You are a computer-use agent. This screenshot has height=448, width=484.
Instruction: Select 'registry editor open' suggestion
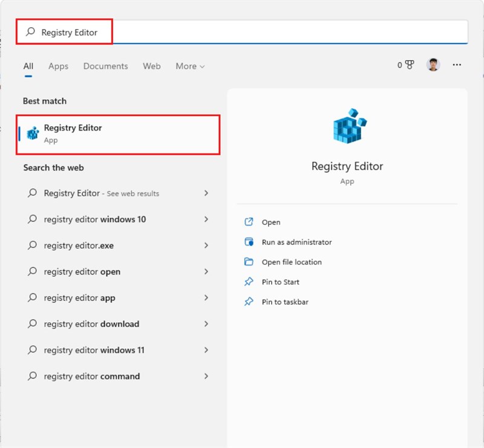pos(118,272)
